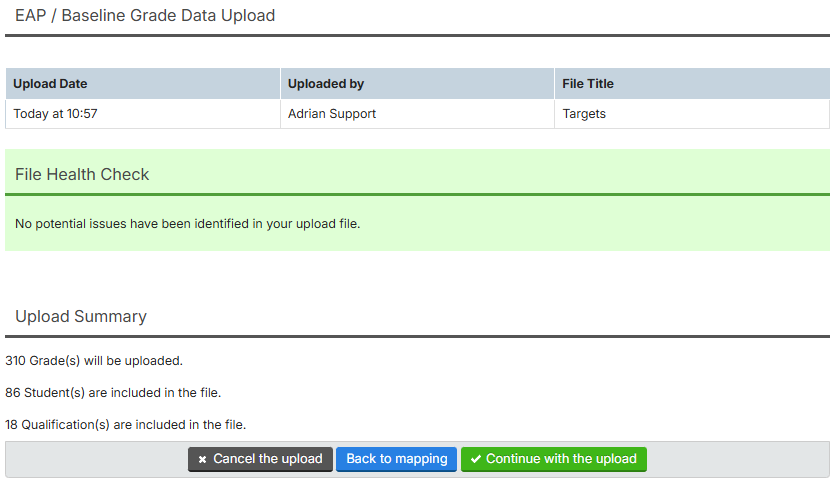Click the Upload Date column header
Screen dimensions: 835x482
tap(50, 84)
